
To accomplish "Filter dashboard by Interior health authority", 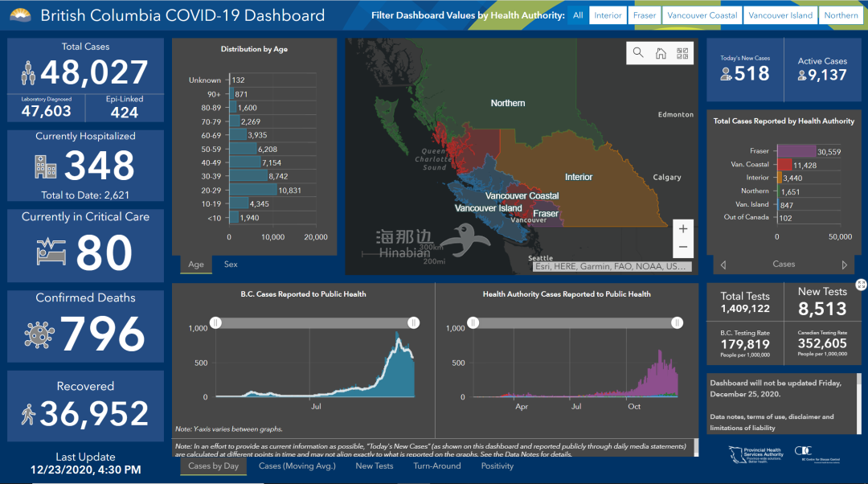I will click(608, 15).
